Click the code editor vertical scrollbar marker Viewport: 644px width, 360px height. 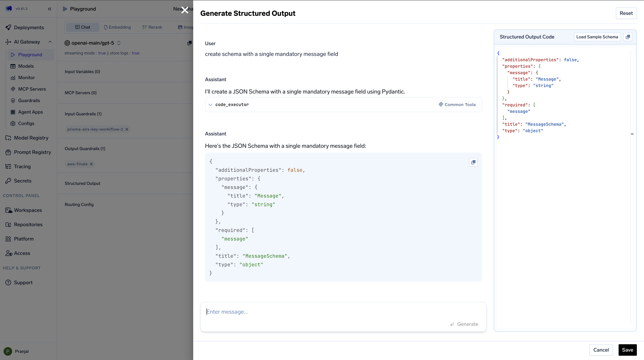click(632, 134)
